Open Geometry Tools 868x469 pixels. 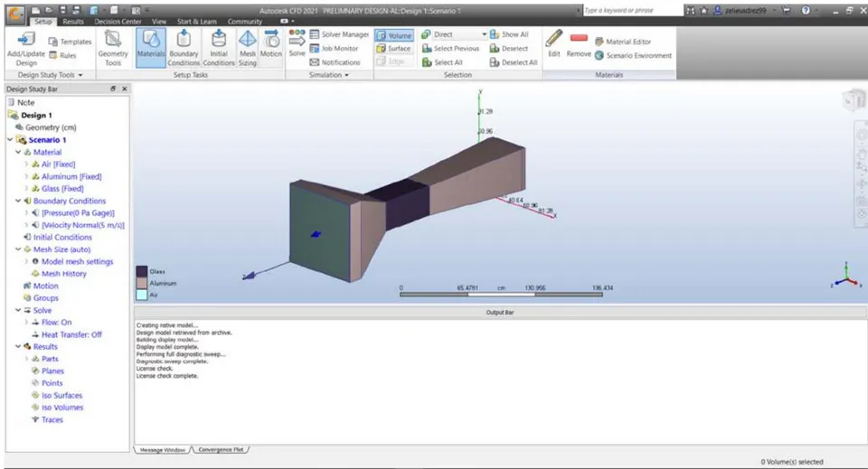113,49
